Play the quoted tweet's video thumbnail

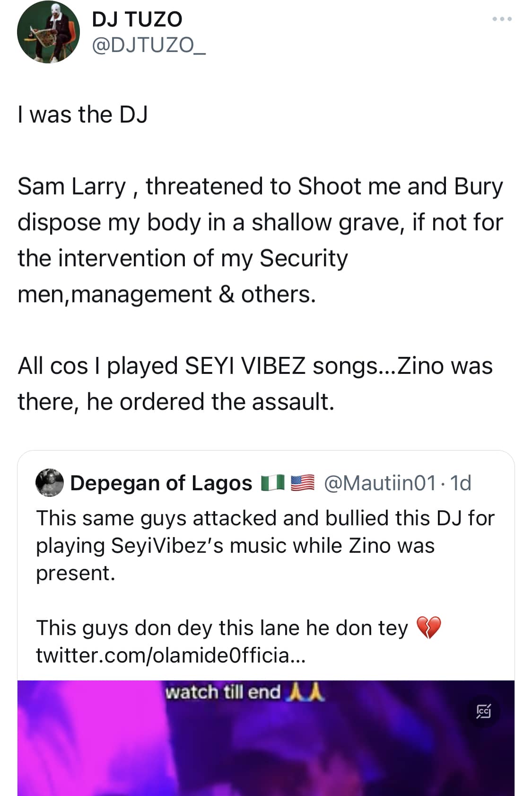(x=265, y=748)
